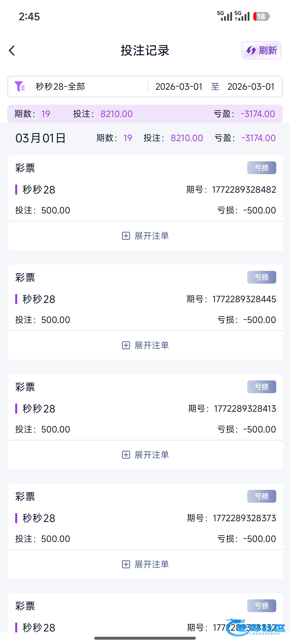Tap plus icon for issue 1772289328482
The width and height of the screenshot is (290, 644).
126,236
